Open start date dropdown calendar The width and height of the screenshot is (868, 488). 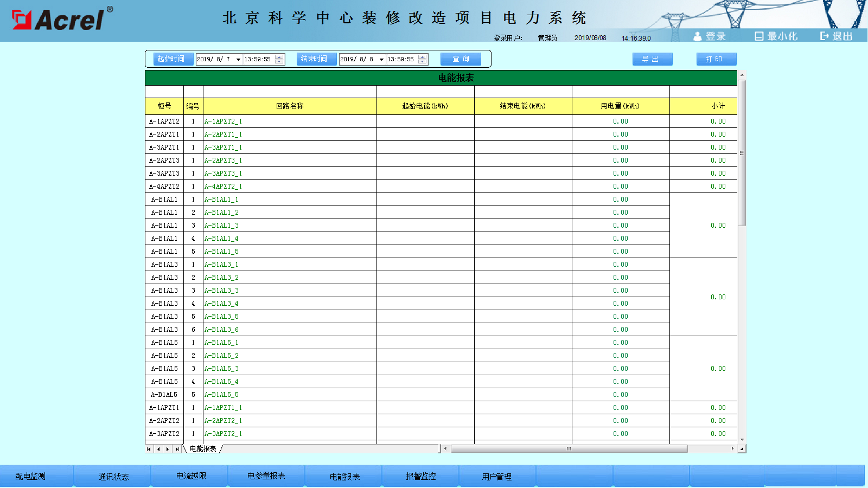click(238, 59)
